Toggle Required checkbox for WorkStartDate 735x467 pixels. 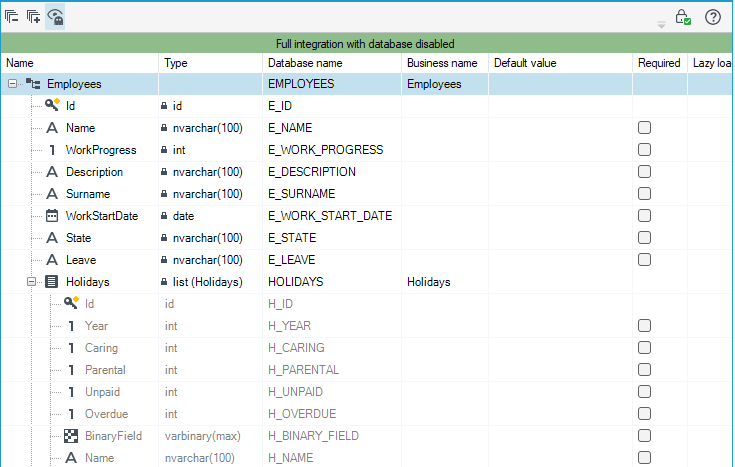pyautogui.click(x=645, y=216)
